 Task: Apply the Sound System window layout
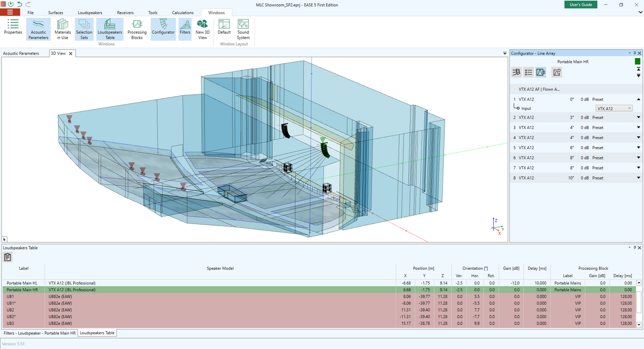(x=243, y=29)
